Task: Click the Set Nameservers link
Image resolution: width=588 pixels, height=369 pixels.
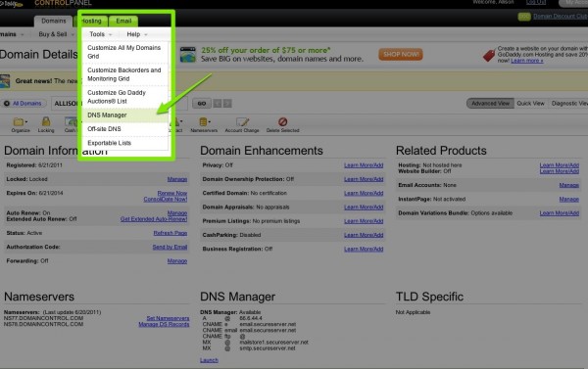Action: tap(168, 318)
